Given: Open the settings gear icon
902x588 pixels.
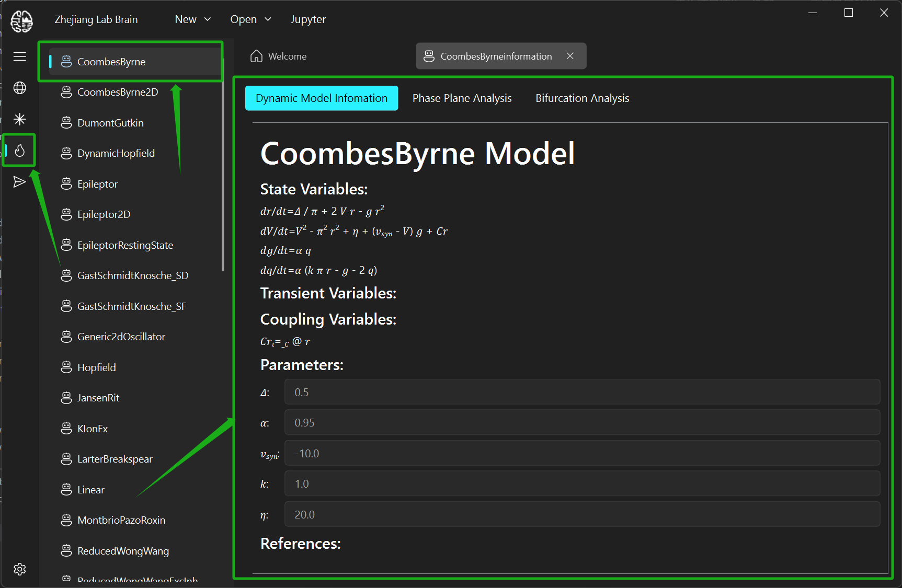Looking at the screenshot, I should (x=20, y=569).
